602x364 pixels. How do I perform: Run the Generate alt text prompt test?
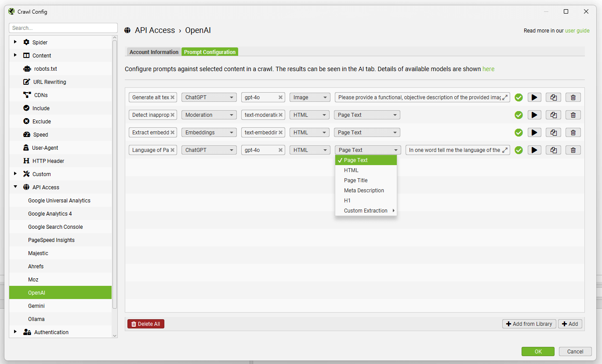[x=534, y=97]
